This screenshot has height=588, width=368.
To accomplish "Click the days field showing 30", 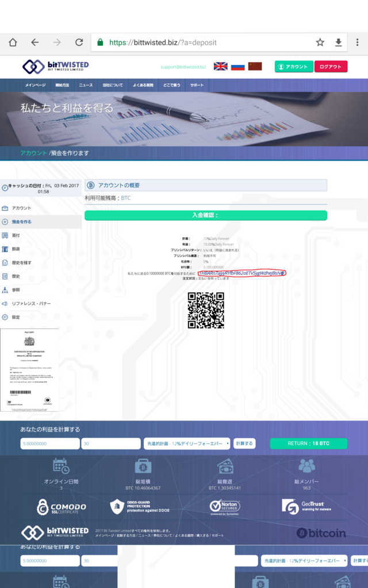I will coord(111,444).
